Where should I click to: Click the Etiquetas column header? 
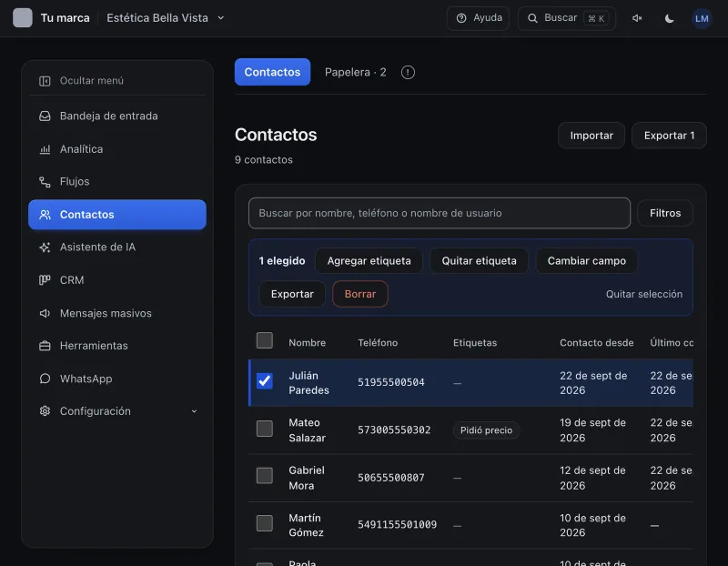[x=474, y=343]
